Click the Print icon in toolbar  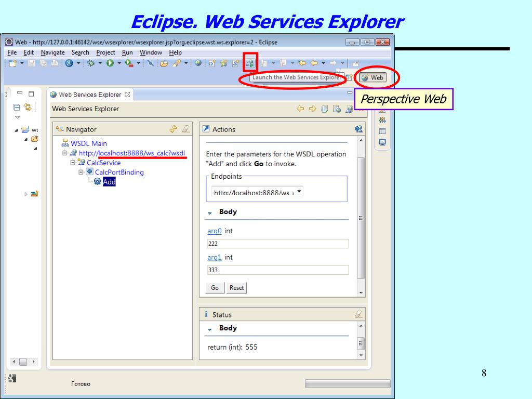click(x=55, y=63)
